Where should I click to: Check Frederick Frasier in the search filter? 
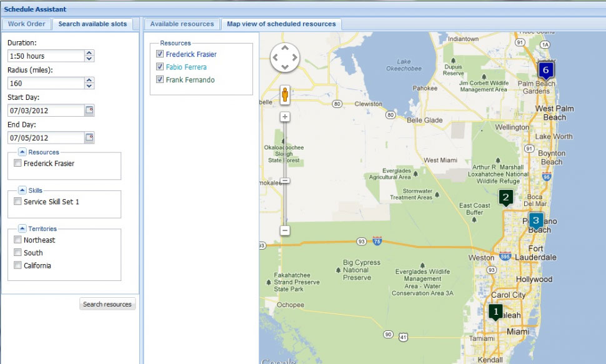(x=17, y=163)
